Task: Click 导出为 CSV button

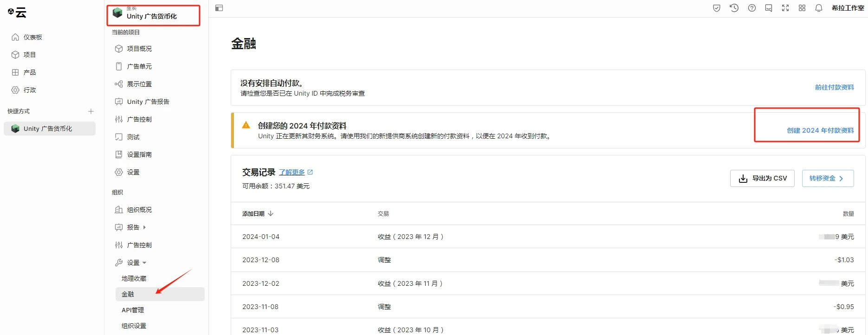Action: pyautogui.click(x=762, y=178)
